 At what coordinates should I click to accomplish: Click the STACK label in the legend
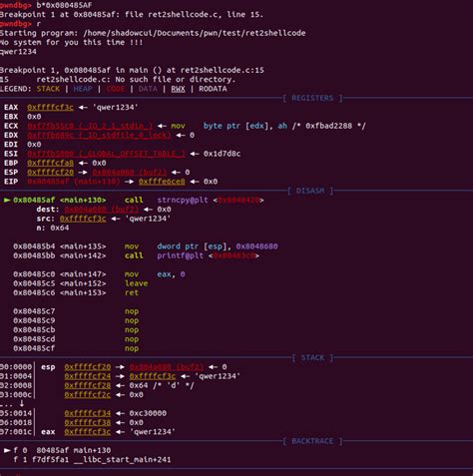(x=48, y=89)
